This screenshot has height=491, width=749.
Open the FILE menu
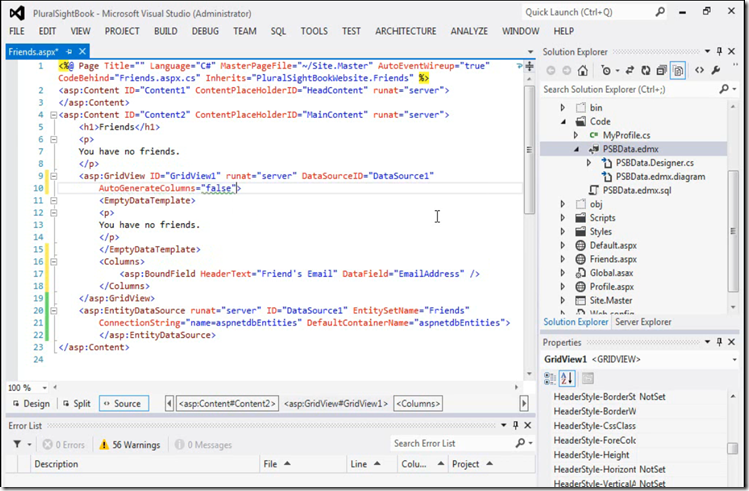point(17,31)
